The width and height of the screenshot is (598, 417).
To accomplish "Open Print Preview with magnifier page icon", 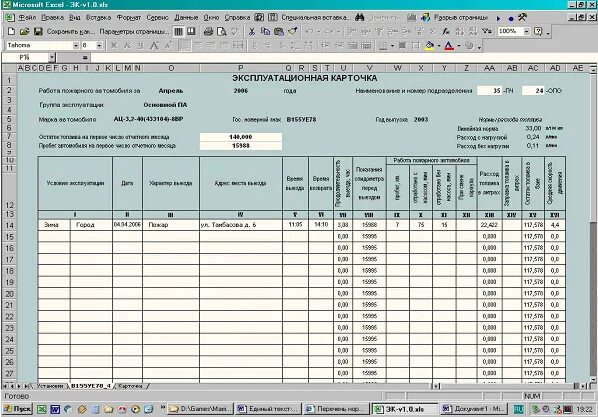I will pyautogui.click(x=222, y=31).
